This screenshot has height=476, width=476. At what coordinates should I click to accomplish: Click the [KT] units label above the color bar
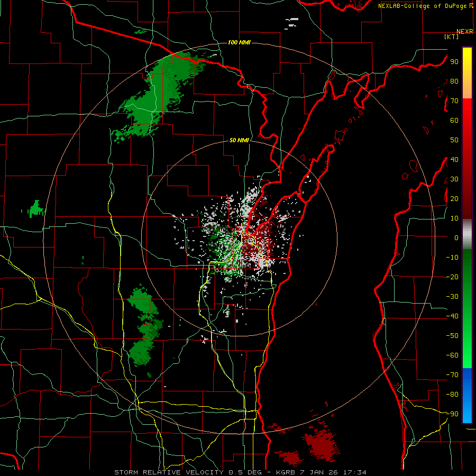(x=452, y=36)
